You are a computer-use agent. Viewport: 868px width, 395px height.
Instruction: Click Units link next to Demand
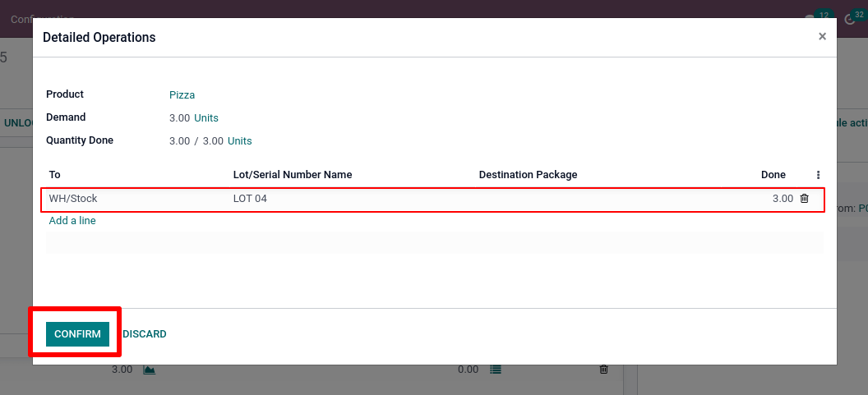click(206, 118)
